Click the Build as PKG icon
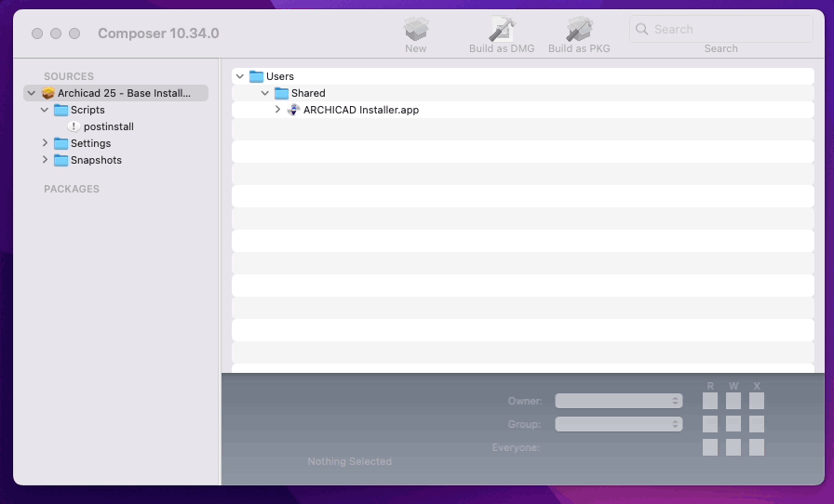834x504 pixels. [579, 29]
